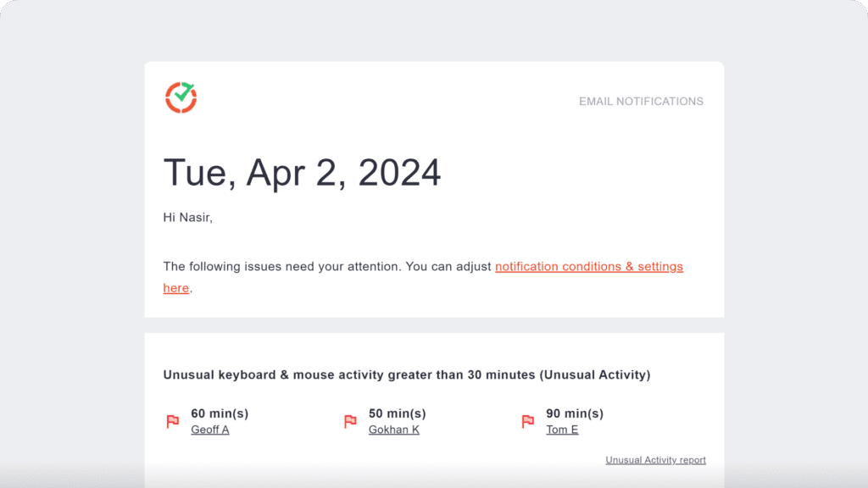Click the Hi Nasir greeting text

[x=187, y=217]
